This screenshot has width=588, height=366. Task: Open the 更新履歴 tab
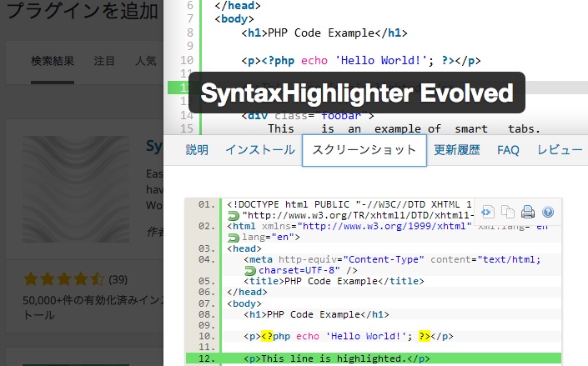point(457,150)
